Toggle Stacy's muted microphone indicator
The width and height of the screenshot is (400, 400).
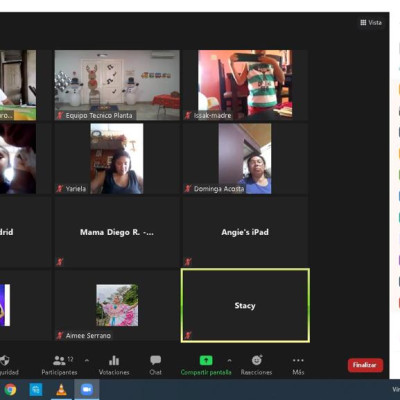coord(188,335)
